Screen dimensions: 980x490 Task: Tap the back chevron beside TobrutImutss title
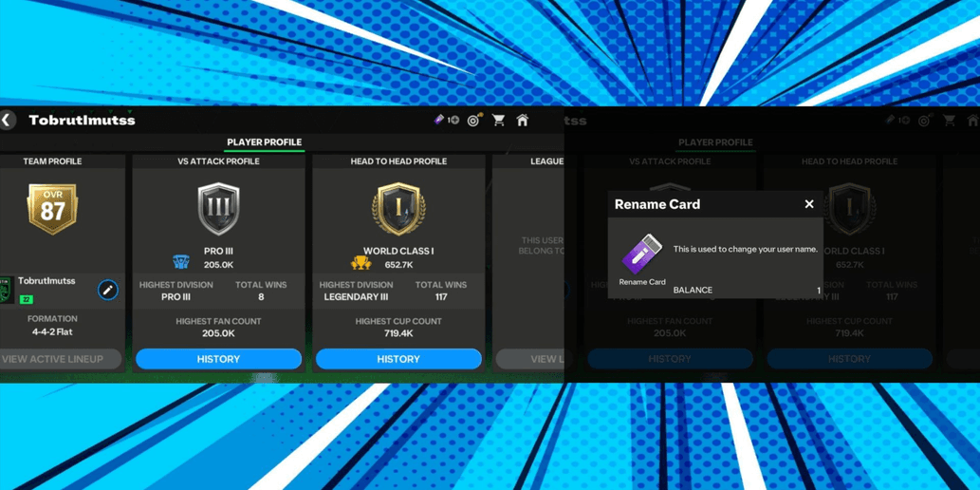pos(8,121)
